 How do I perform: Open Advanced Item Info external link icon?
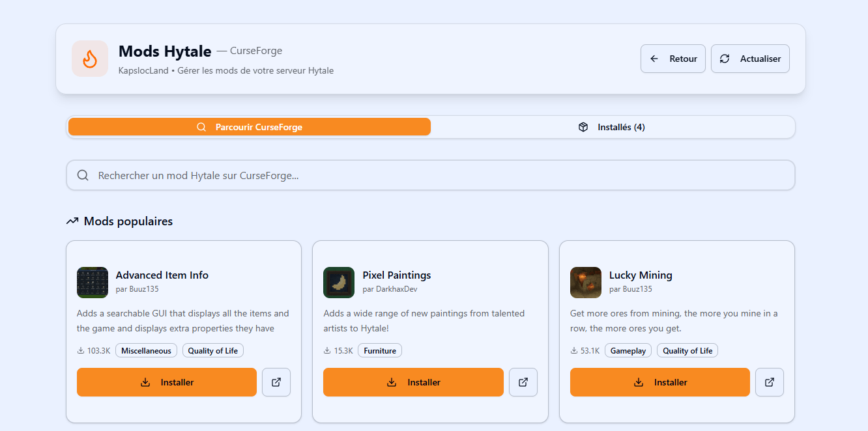pos(276,382)
